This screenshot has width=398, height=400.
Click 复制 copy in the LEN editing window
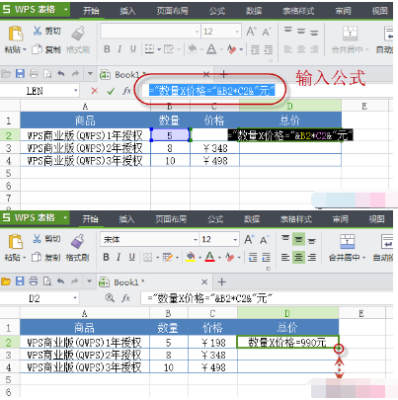(x=46, y=50)
